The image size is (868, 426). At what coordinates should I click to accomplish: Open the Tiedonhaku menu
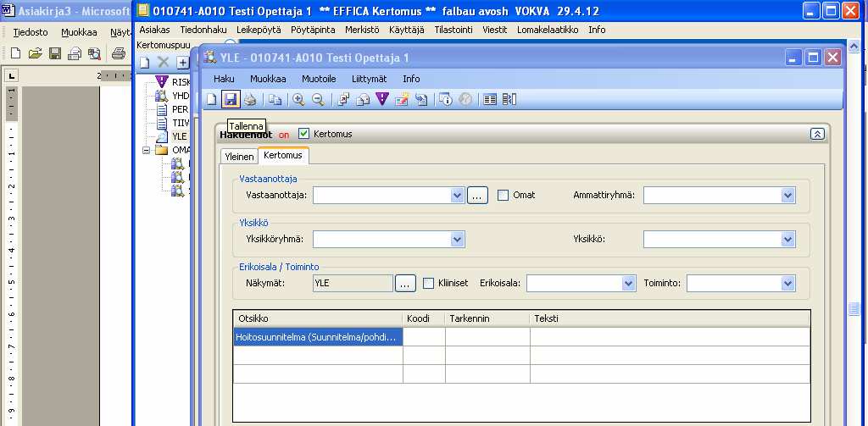203,30
